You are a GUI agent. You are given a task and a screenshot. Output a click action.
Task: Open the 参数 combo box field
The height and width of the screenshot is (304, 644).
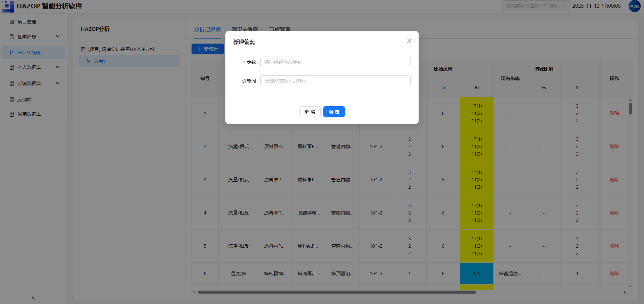pyautogui.click(x=335, y=62)
